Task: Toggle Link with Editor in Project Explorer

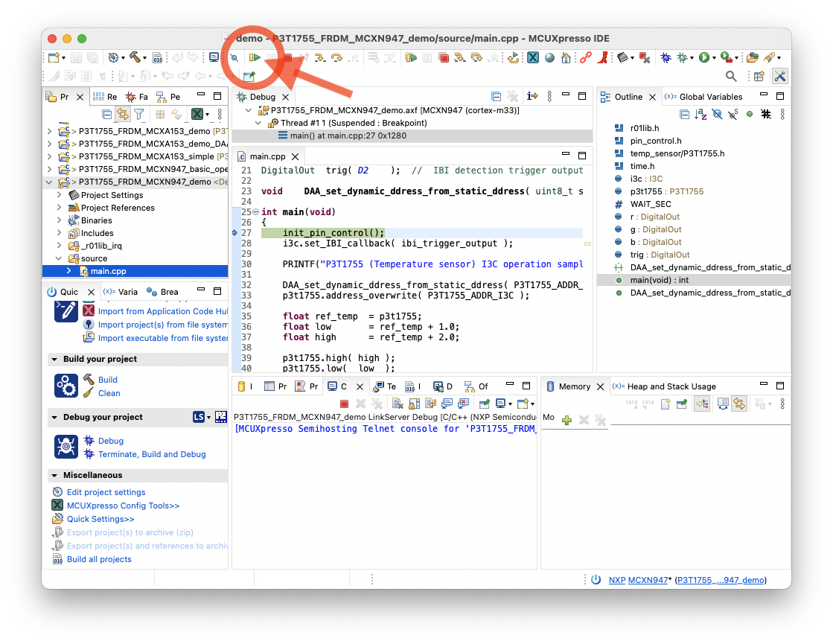Action: pyautogui.click(x=122, y=114)
